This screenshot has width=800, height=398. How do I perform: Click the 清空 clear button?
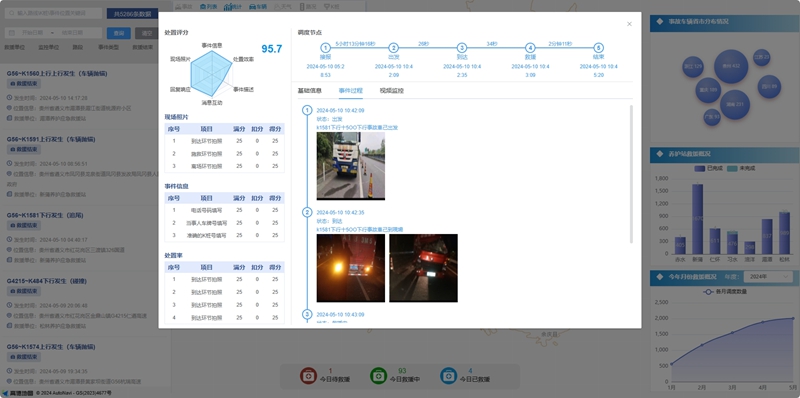pyautogui.click(x=146, y=33)
